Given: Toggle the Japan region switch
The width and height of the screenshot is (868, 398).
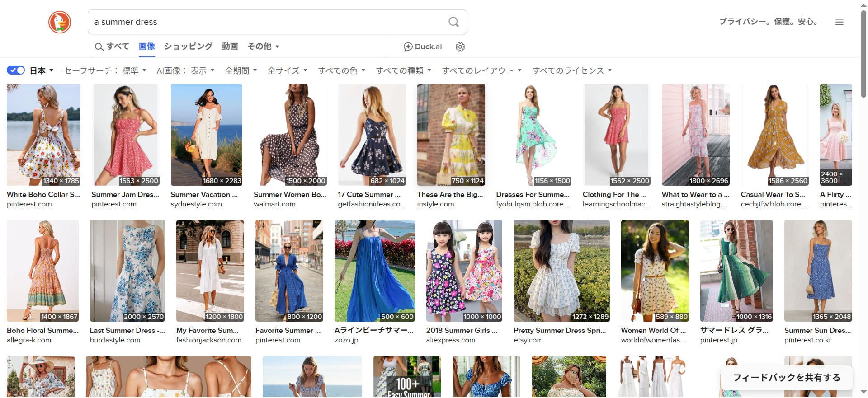Looking at the screenshot, I should 16,70.
